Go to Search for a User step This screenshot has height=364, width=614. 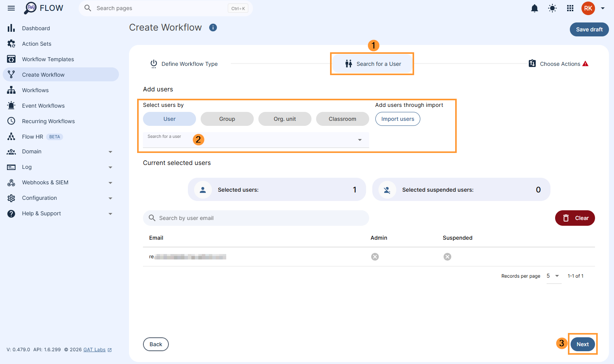(373, 64)
